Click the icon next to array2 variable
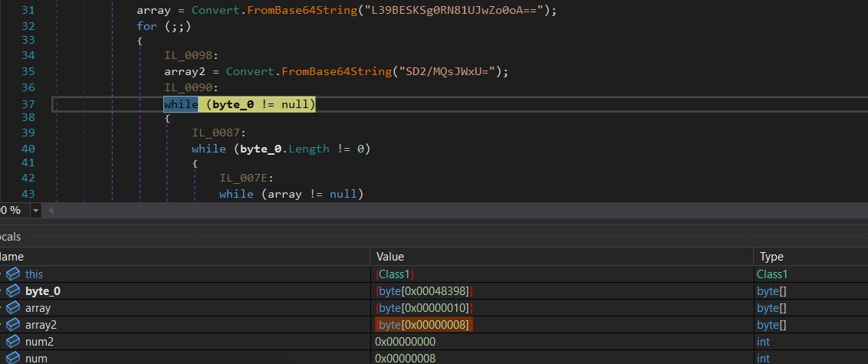 point(13,325)
